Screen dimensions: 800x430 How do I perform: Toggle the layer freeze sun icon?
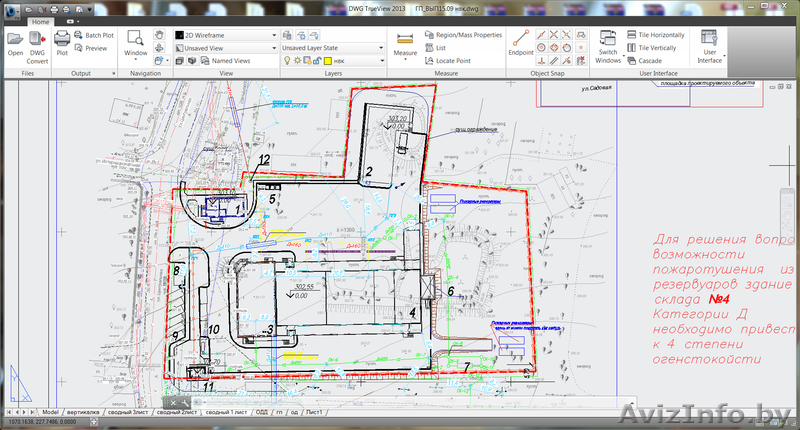pos(298,61)
